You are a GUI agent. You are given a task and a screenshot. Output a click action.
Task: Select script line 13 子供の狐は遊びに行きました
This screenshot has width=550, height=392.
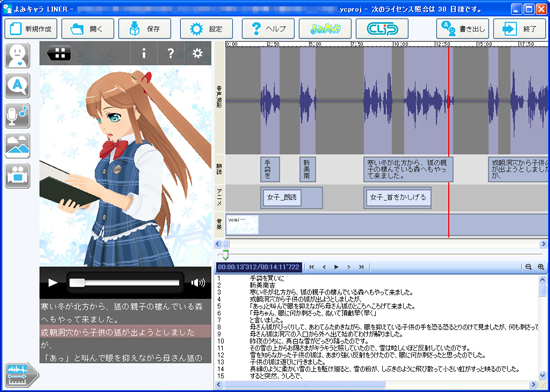pyautogui.click(x=289, y=361)
